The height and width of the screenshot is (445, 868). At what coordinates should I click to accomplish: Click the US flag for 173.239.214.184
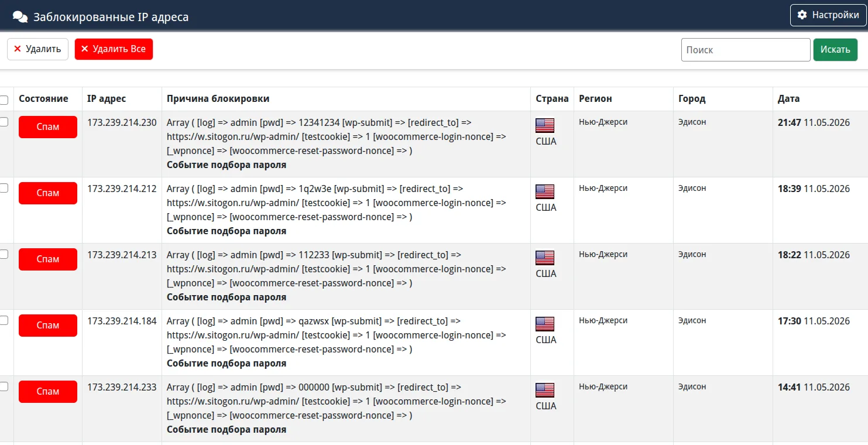point(545,324)
